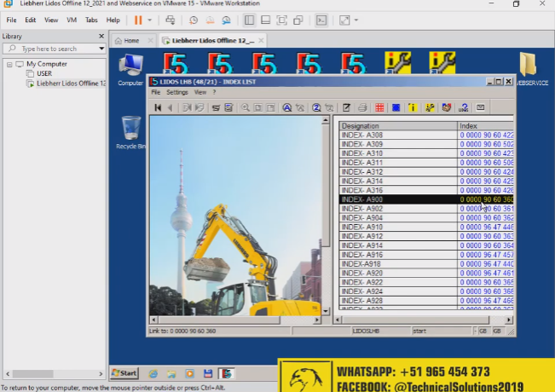
Task: Click the Windows Start button
Action: click(124, 373)
